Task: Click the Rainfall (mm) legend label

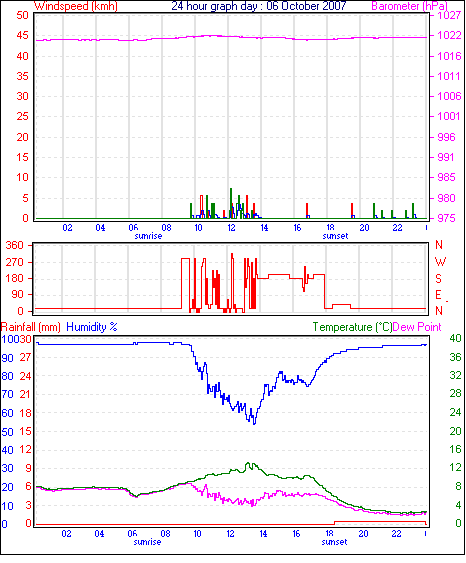Action: point(31,327)
